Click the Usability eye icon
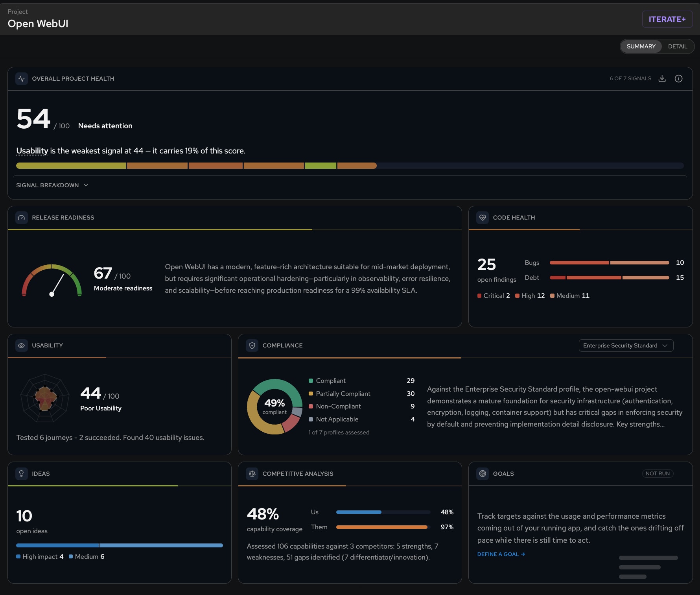Screen dimensions: 700x595 pyautogui.click(x=22, y=346)
